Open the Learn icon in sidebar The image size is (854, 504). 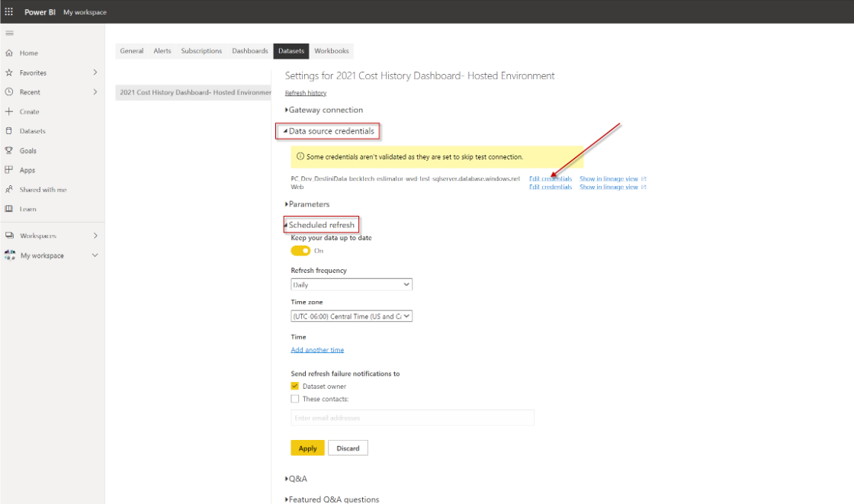click(x=8, y=208)
